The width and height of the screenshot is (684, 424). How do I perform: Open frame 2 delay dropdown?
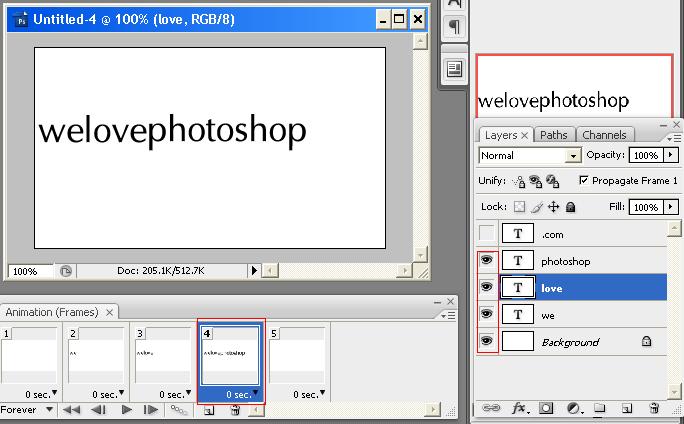click(x=121, y=393)
